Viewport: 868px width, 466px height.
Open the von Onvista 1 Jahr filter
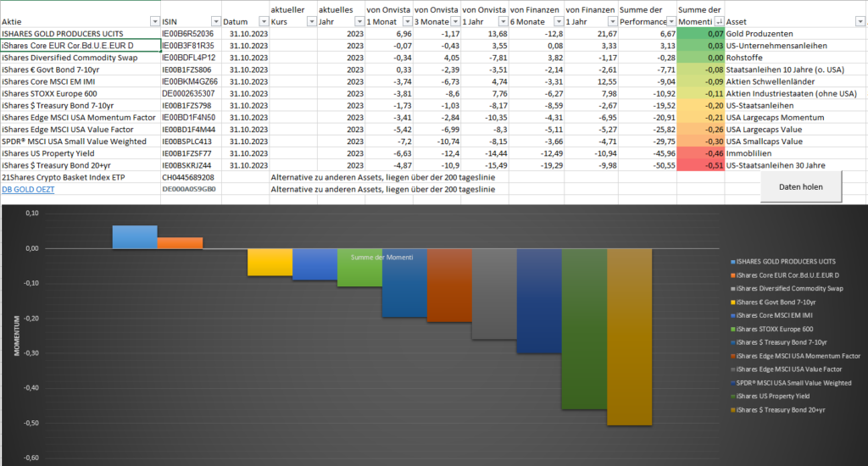pos(503,21)
